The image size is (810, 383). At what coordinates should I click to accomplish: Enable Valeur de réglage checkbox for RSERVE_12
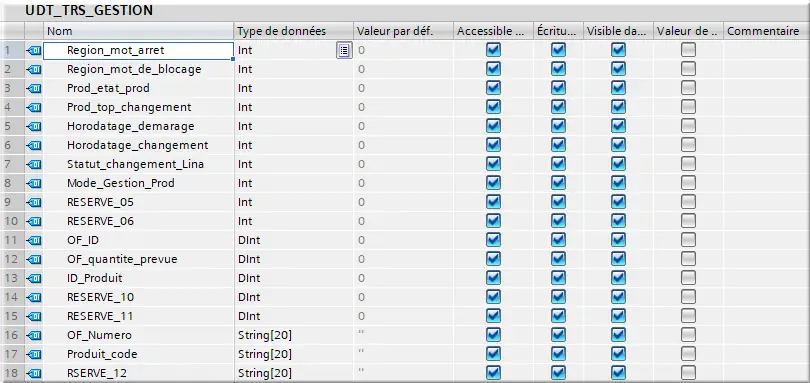coord(688,373)
